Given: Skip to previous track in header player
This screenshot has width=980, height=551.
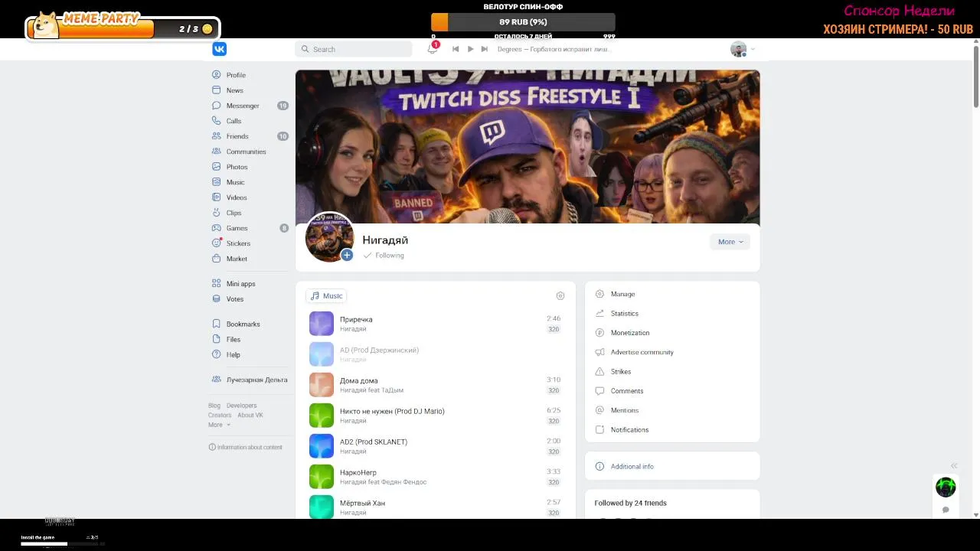Looking at the screenshot, I should [456, 49].
